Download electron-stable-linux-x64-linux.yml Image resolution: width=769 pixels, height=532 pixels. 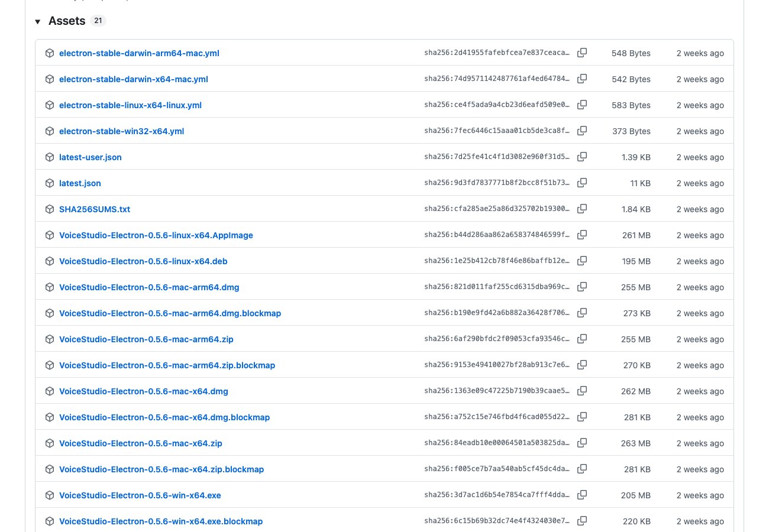(x=130, y=105)
